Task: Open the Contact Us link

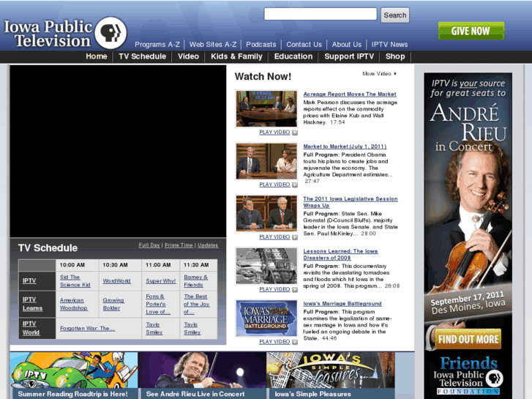Action: coord(304,45)
